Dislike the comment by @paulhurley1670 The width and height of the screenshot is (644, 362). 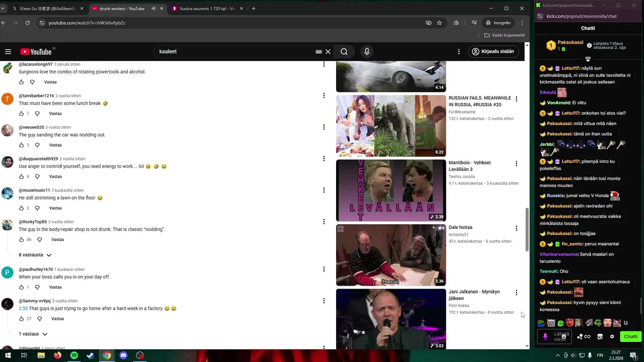37,287
